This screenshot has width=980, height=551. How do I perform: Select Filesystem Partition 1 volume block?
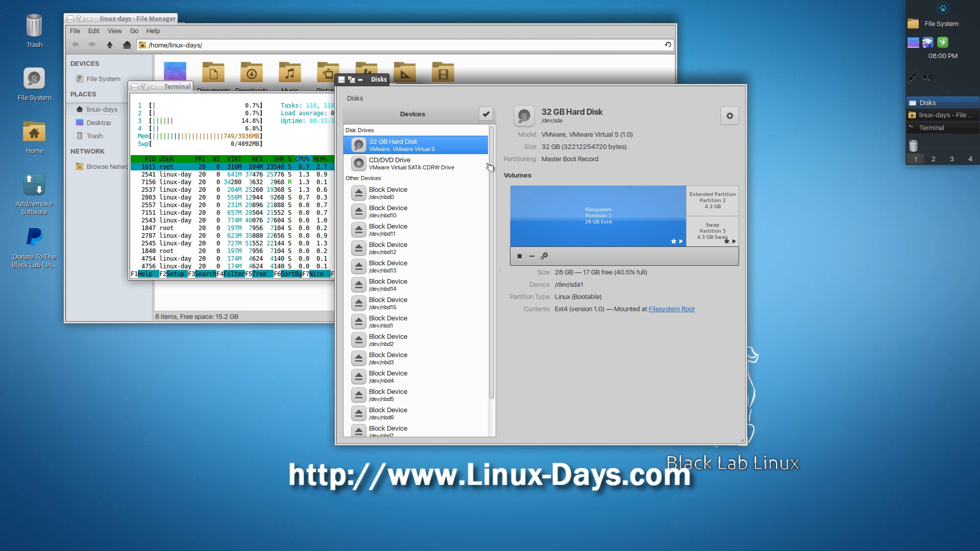[598, 216]
